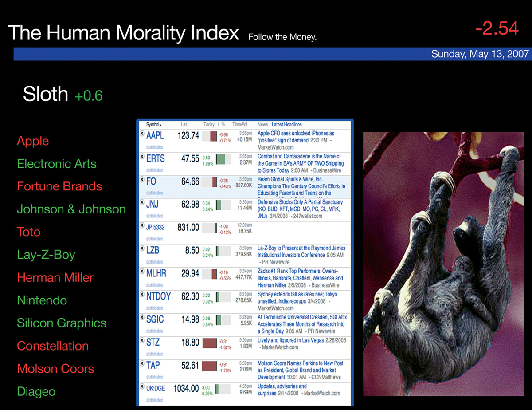Click the AAPL last price 123.74
This screenshot has width=532, height=410.
(x=188, y=136)
